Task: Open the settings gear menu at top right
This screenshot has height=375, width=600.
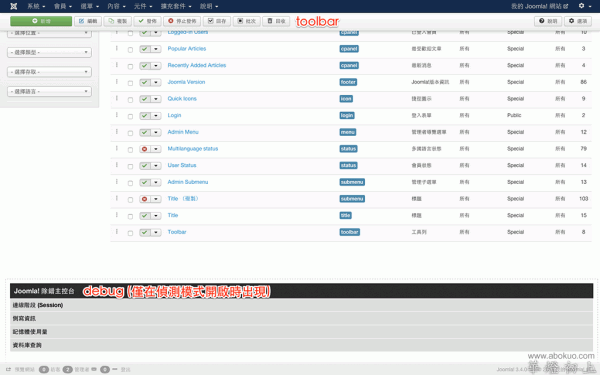Action: tap(585, 6)
